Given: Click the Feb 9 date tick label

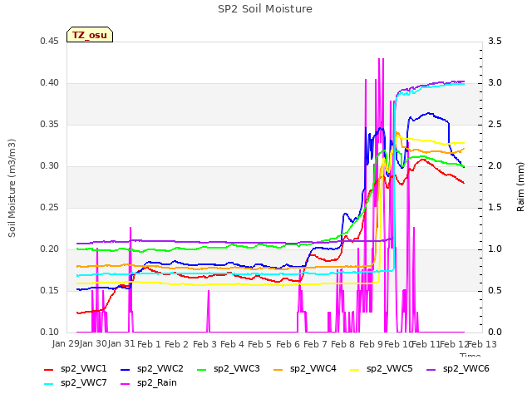Looking at the screenshot, I should click(x=371, y=344).
